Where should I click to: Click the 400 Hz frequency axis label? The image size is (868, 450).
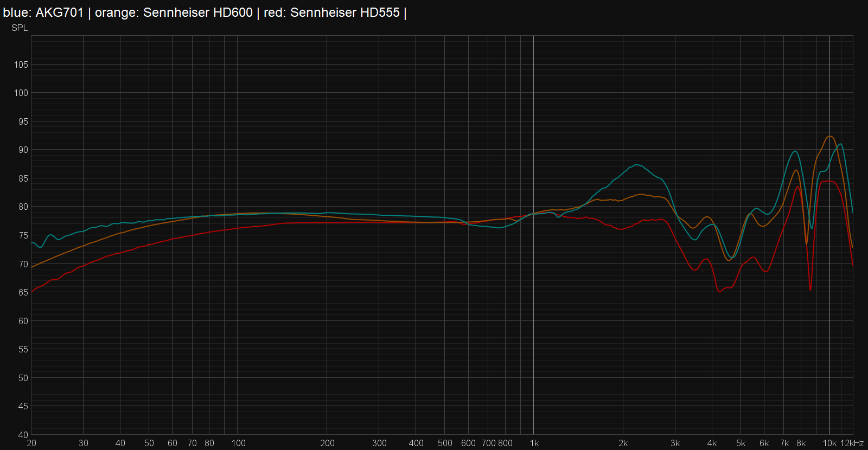[x=416, y=443]
